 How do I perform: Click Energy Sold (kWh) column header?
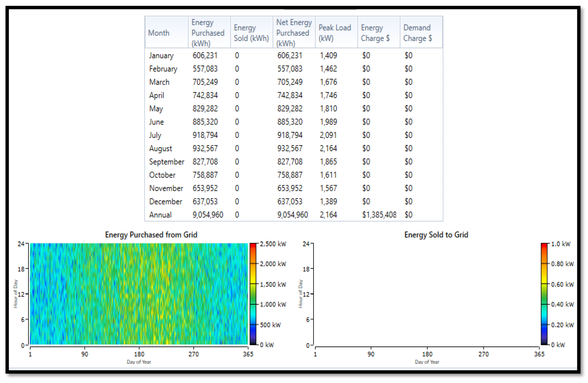tap(251, 33)
